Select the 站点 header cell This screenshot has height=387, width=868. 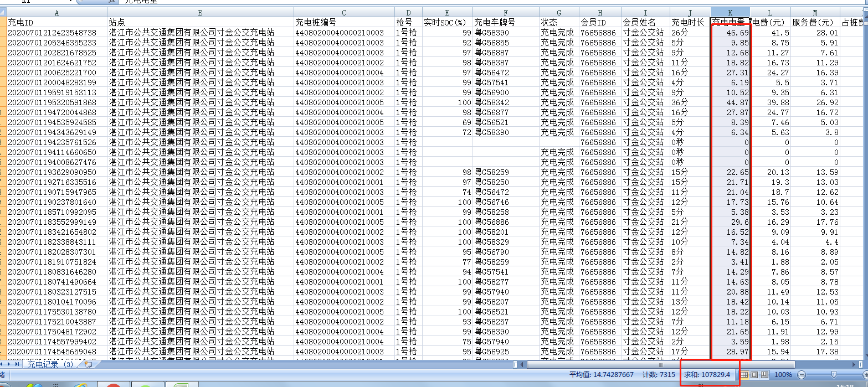point(201,23)
